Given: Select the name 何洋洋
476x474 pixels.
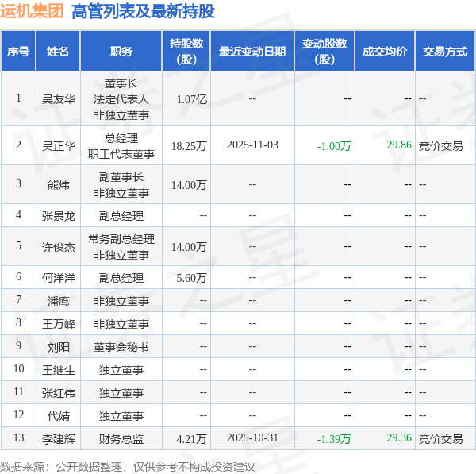Looking at the screenshot, I should click(x=58, y=278).
